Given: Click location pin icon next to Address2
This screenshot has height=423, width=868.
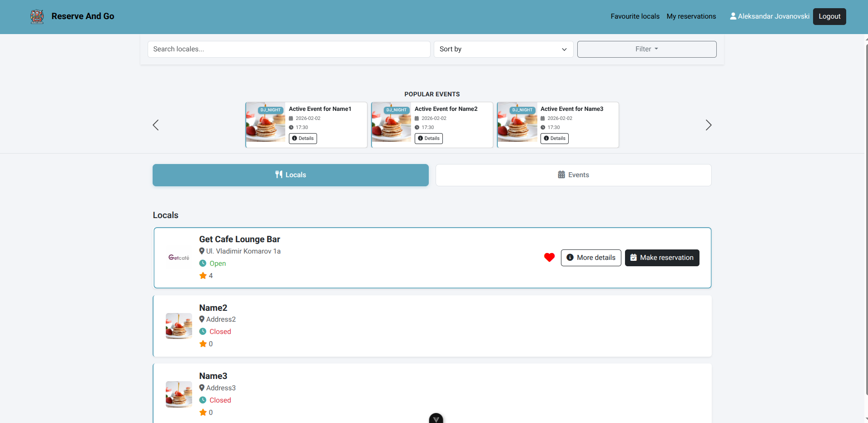Looking at the screenshot, I should tap(202, 319).
